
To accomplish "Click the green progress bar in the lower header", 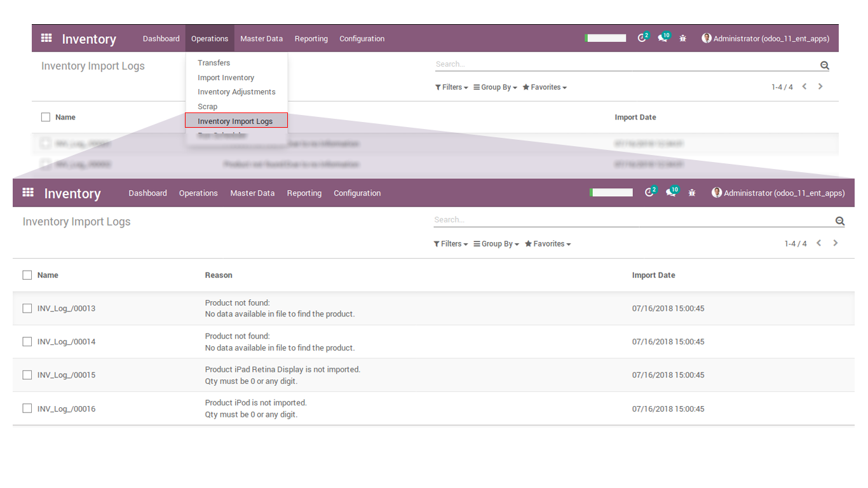I will [611, 193].
